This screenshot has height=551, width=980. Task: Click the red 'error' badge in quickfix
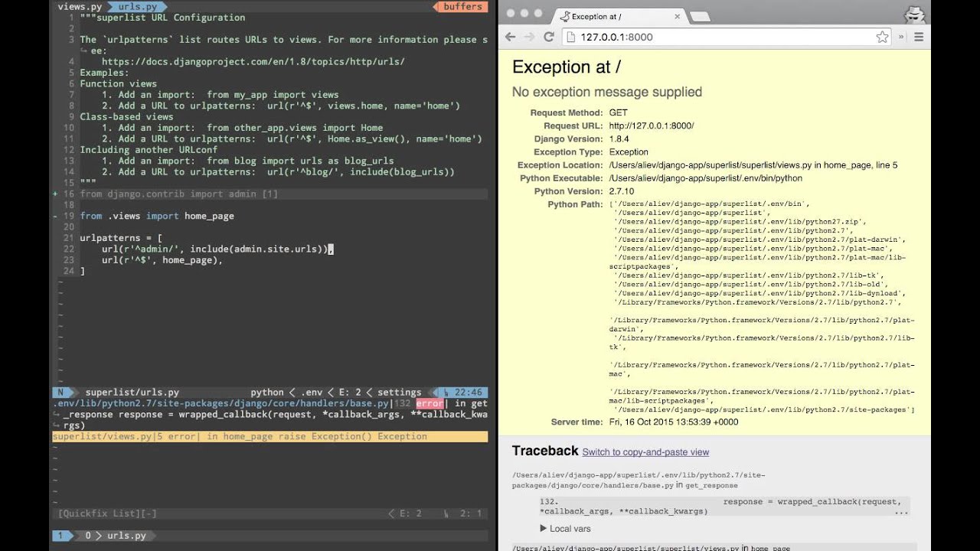[x=430, y=403]
